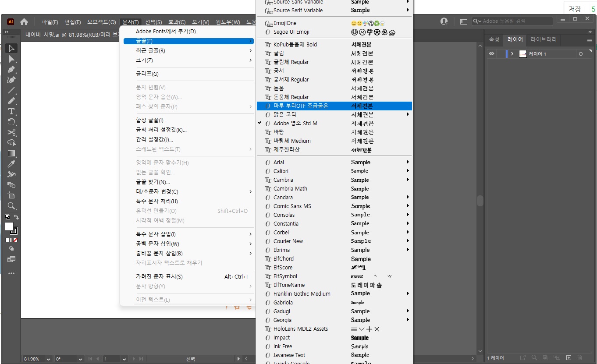Screen dimensions: 597x364
Task: Select the Rotate tool
Action: [11, 122]
